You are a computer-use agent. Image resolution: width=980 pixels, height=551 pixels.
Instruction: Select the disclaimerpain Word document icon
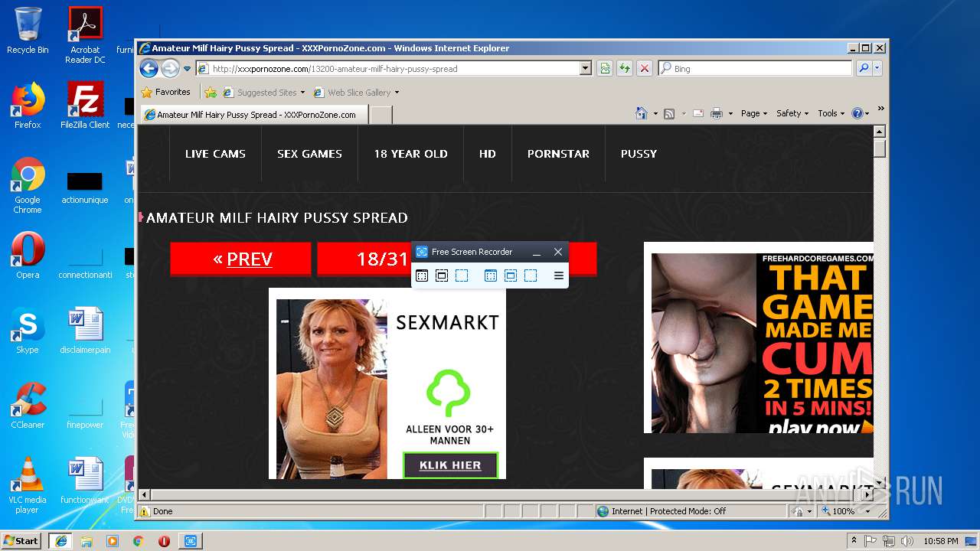pyautogui.click(x=85, y=331)
